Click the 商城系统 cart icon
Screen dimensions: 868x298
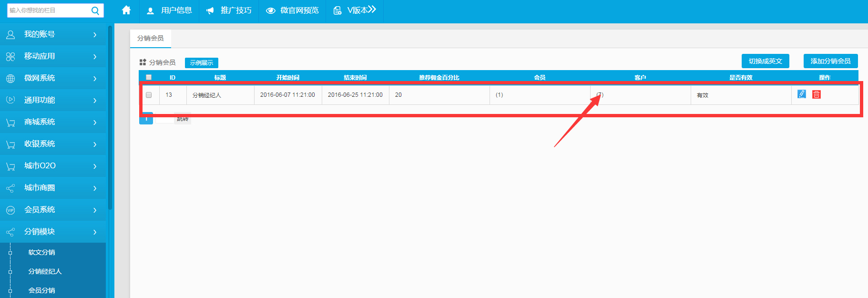tap(10, 123)
